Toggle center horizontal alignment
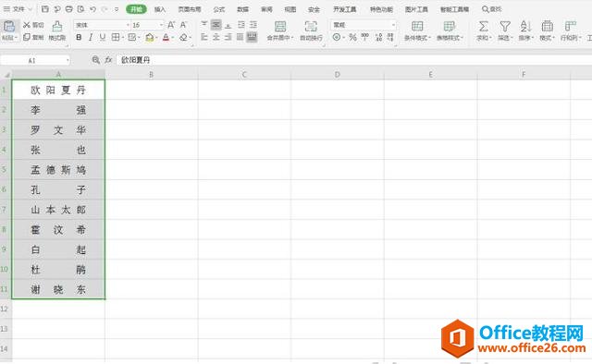Image resolution: width=592 pixels, height=364 pixels. [216, 37]
